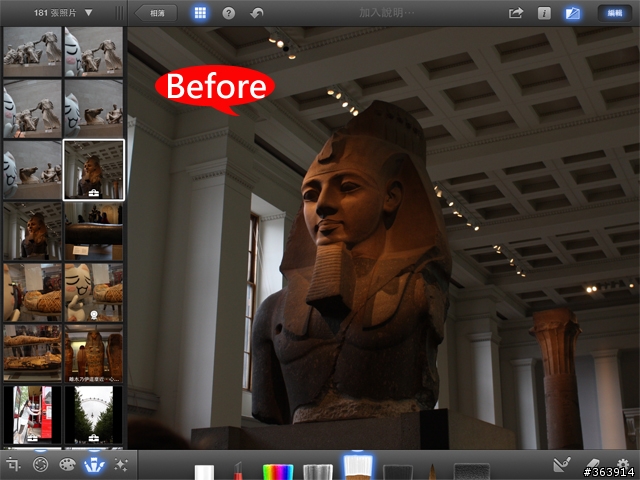Tap the thumbnail panel grip handle
640x480 pixels.
point(120,13)
